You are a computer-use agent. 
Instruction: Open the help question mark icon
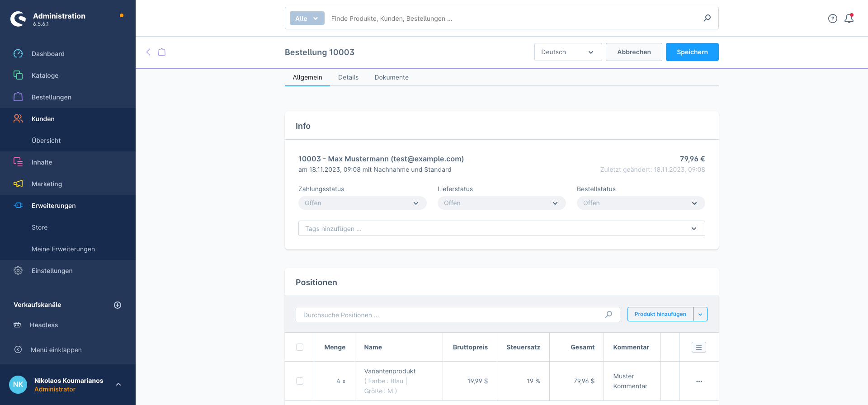point(833,19)
